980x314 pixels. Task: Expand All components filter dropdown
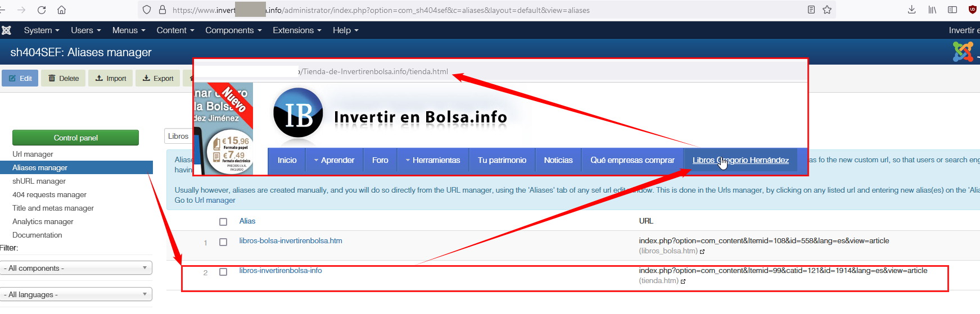(76, 268)
